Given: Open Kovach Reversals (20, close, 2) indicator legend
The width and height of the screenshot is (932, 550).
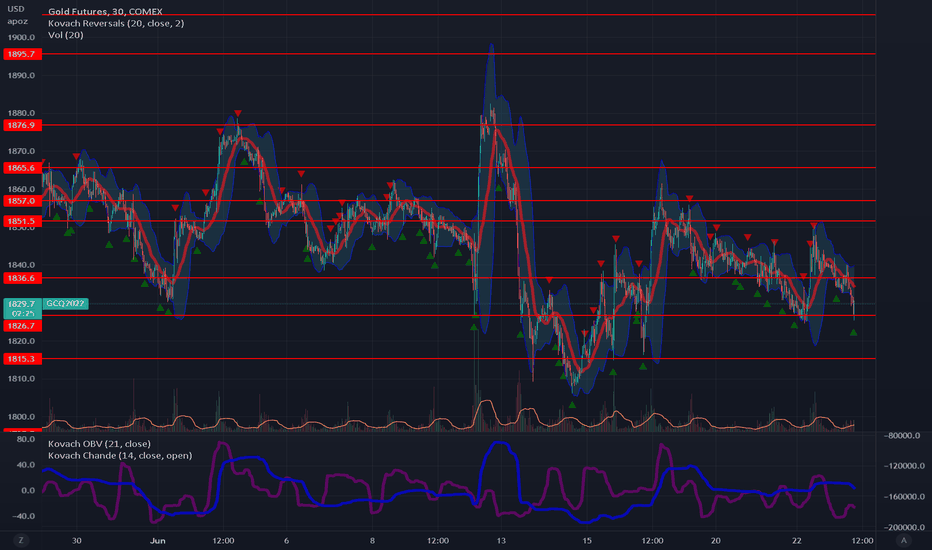Looking at the screenshot, I should click(116, 23).
